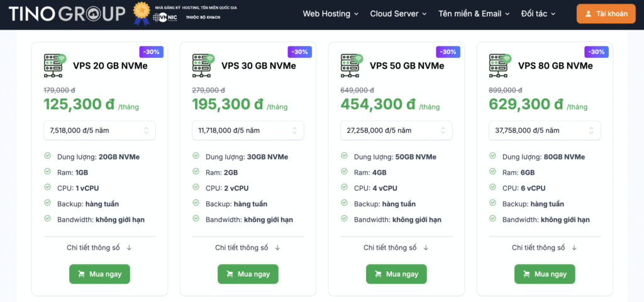Viewport: 644px width, 302px height.
Task: Open the Cloud Server menu
Action: coord(398,14)
